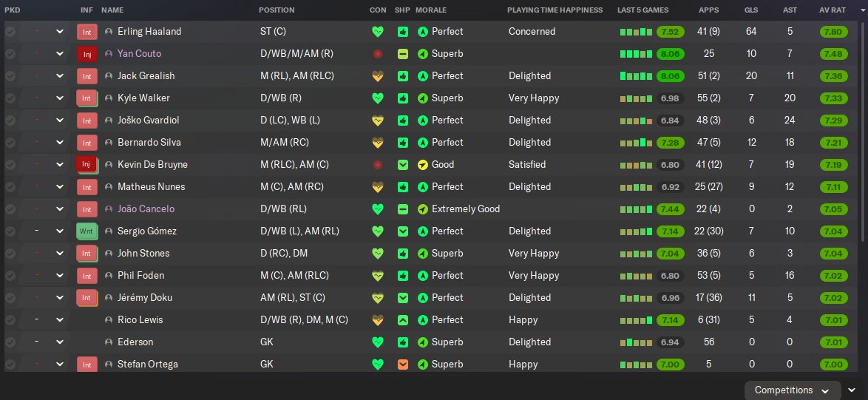Toggle the picked checkmark for Erling Haaland
This screenshot has width=868, height=400.
pyautogui.click(x=10, y=32)
